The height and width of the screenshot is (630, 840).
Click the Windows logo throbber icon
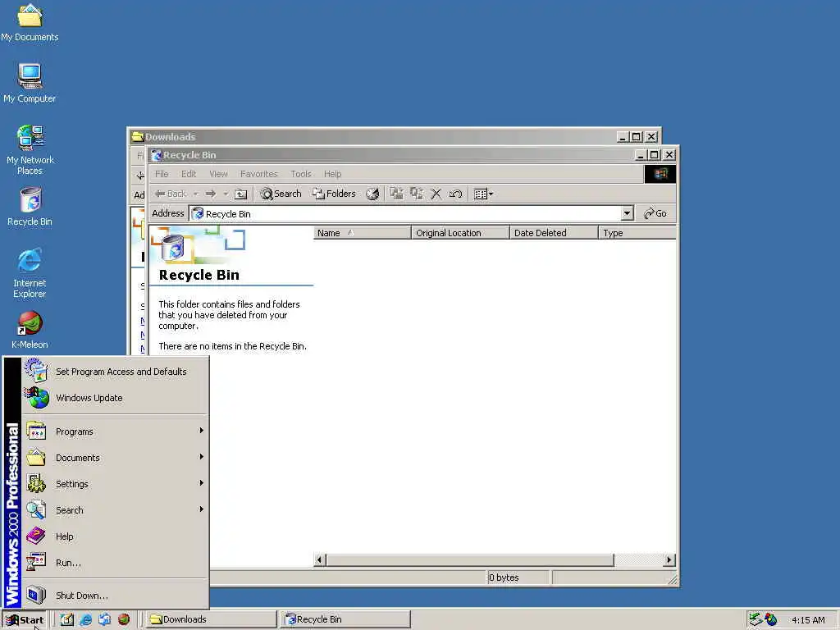pos(660,174)
